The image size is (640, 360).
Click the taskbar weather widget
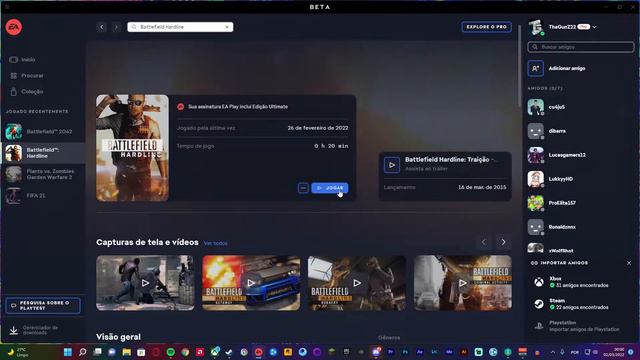tap(19, 352)
